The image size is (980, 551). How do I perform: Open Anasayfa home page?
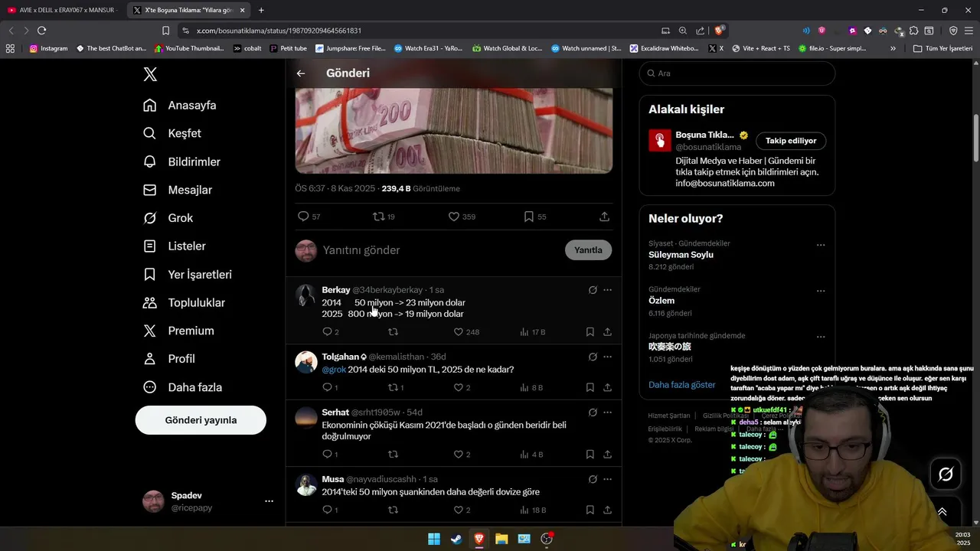tap(180, 106)
